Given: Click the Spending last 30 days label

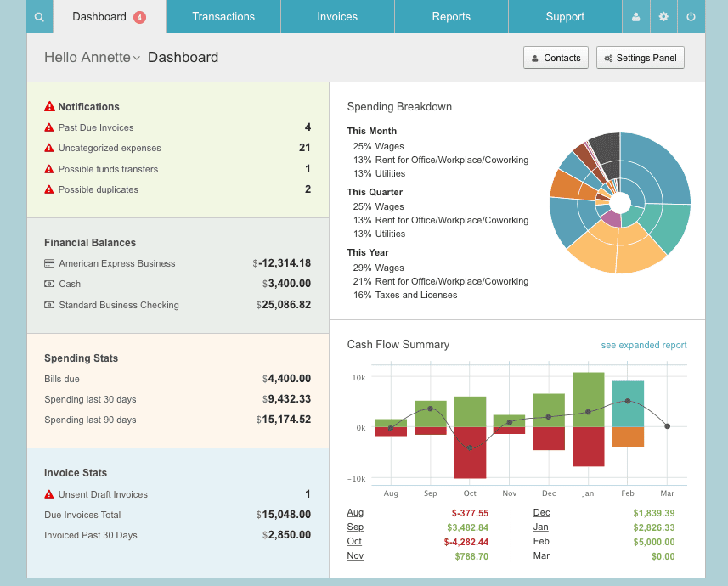Looking at the screenshot, I should coord(90,399).
